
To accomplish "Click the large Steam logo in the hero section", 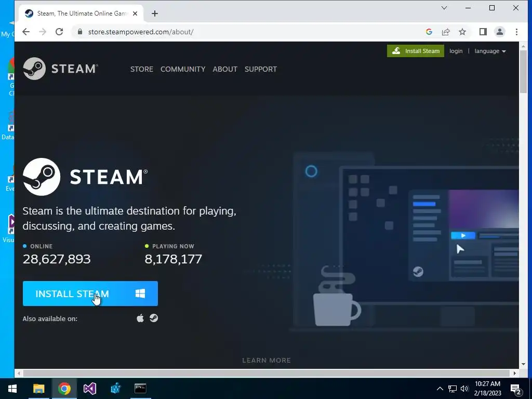I will point(85,177).
